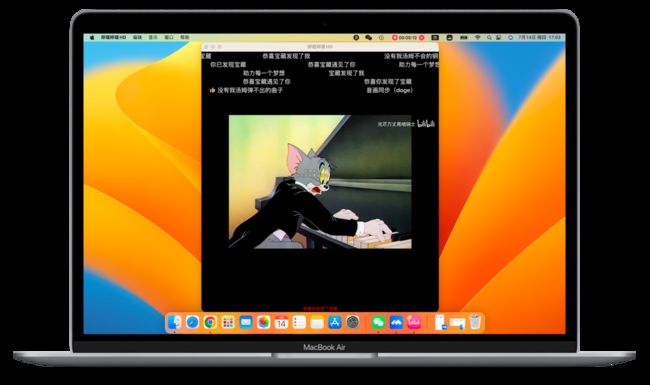Open Launchpad from the Dock
The image size is (650, 385).
coord(228,322)
